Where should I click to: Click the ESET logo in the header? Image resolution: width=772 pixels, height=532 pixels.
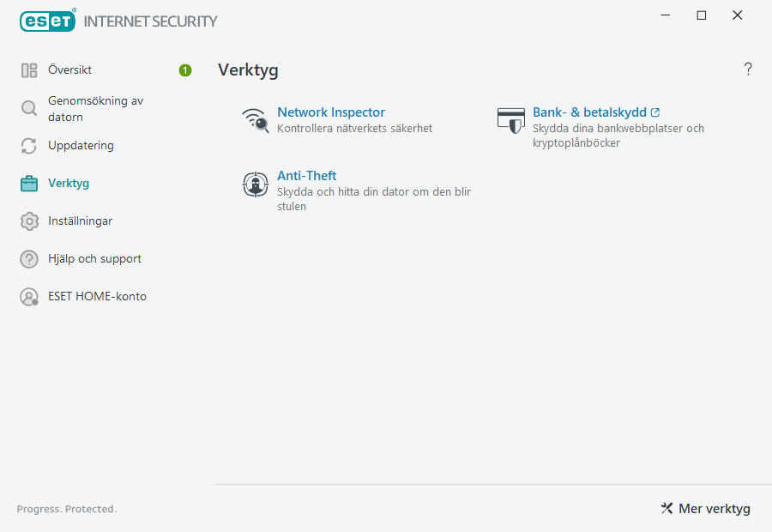[x=47, y=21]
